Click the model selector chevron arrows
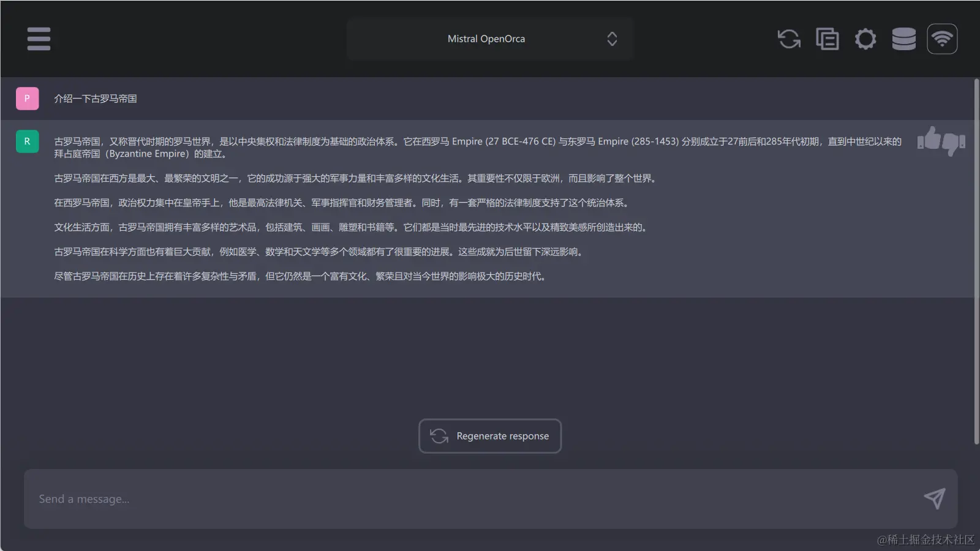980x551 pixels. [x=612, y=39]
